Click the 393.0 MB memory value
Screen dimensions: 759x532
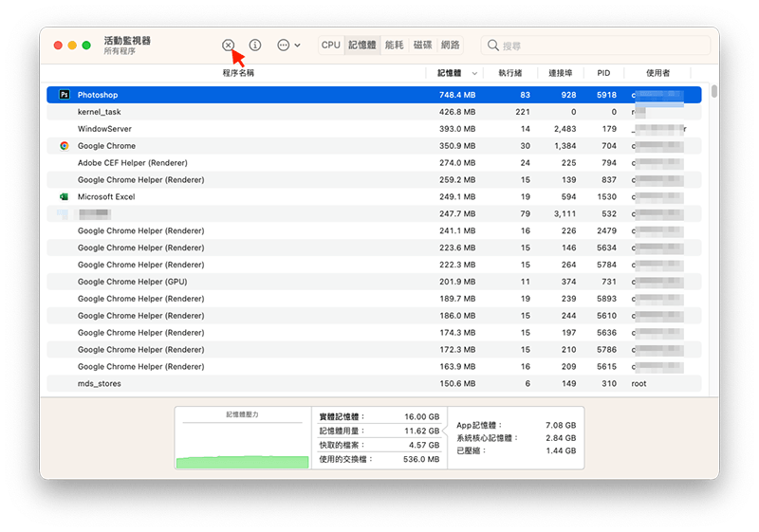[457, 129]
